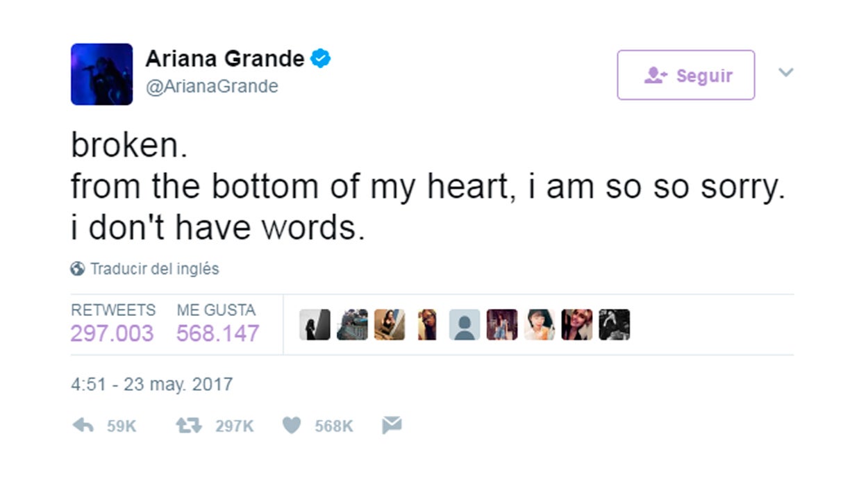Click the Seguir button
Screen dimensions: 868x486
pyautogui.click(x=685, y=75)
